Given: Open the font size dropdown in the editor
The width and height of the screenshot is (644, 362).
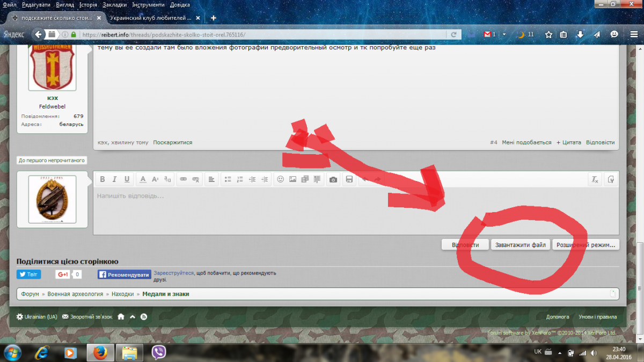Looking at the screenshot, I should click(155, 179).
